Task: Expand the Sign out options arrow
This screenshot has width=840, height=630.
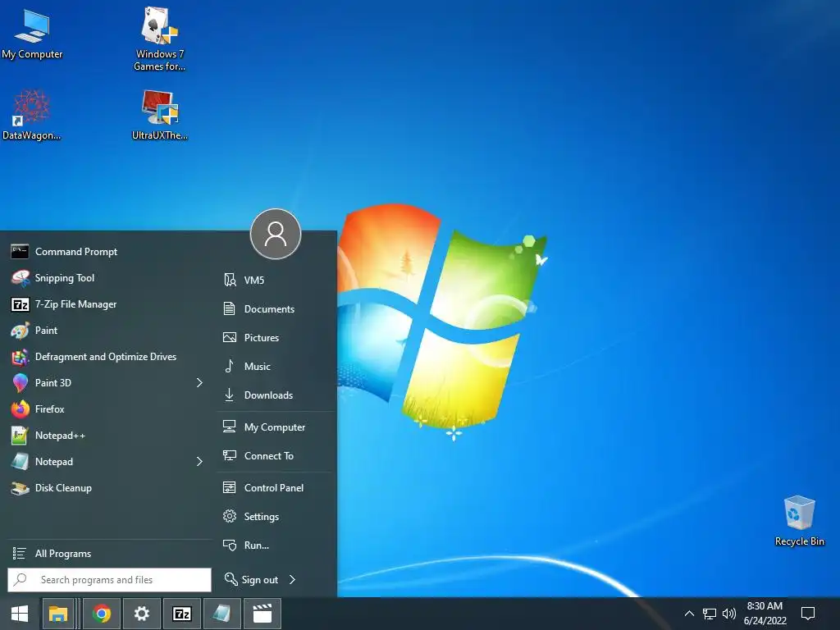Action: (292, 579)
